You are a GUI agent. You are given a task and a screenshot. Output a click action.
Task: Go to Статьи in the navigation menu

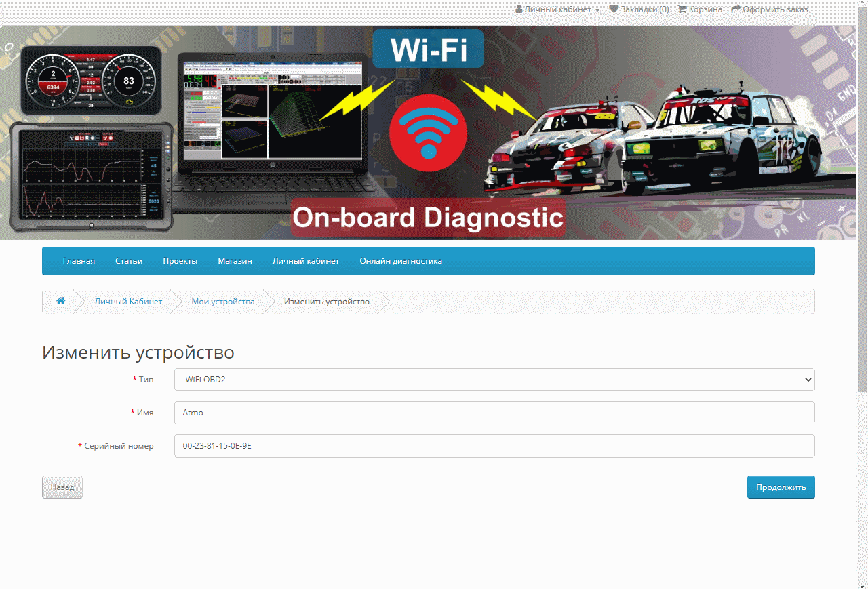pos(129,261)
